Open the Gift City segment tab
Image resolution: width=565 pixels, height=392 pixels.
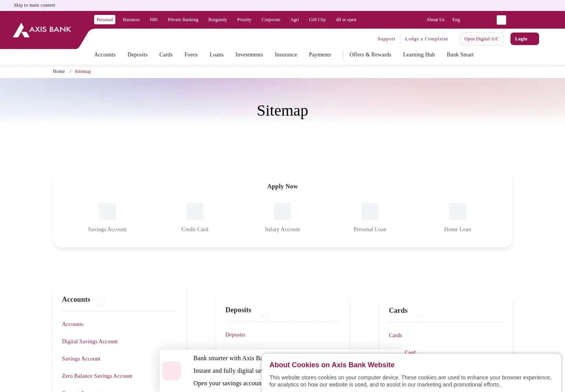(x=317, y=20)
